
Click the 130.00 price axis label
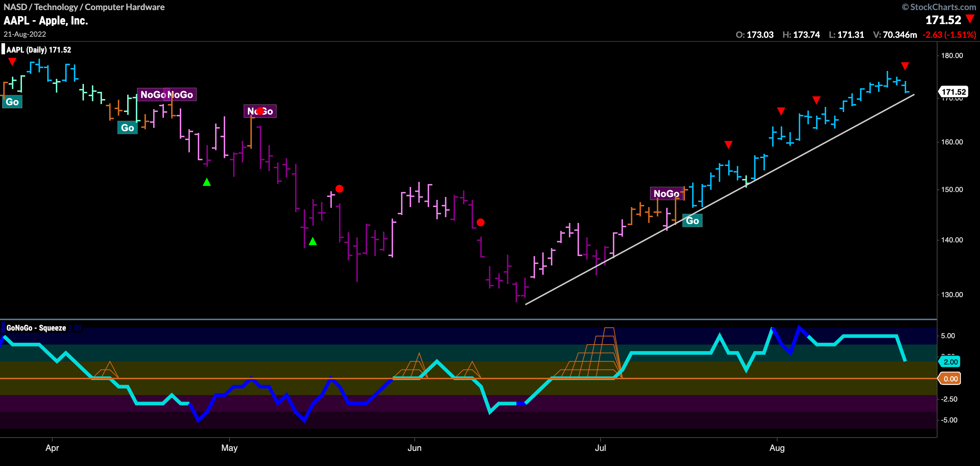[952, 295]
